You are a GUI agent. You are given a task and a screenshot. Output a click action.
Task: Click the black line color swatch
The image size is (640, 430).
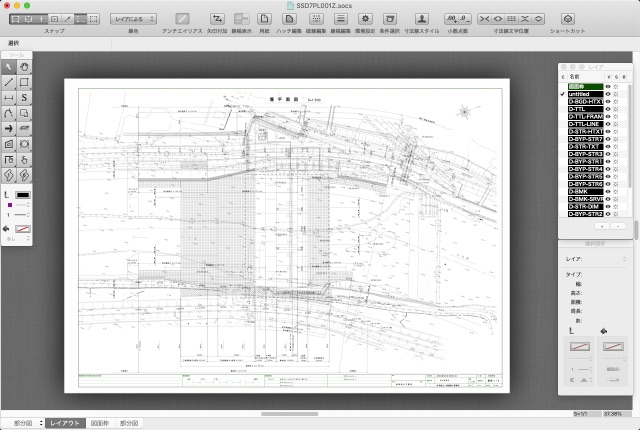[24, 194]
